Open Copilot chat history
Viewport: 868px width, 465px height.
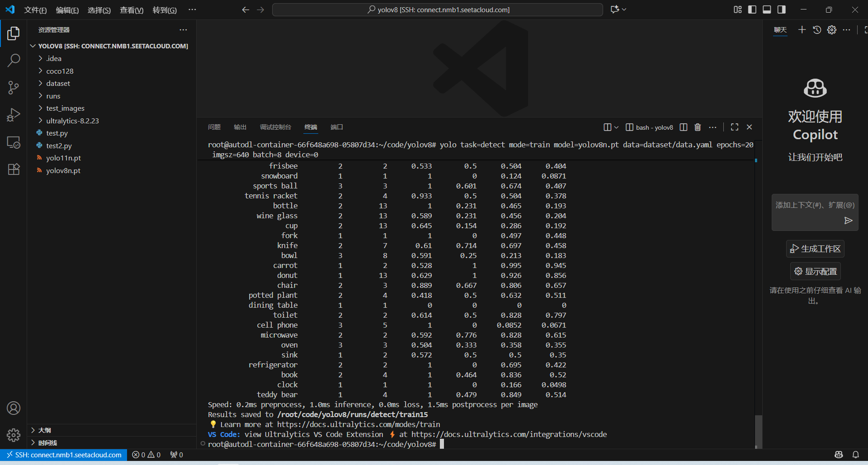(x=817, y=30)
